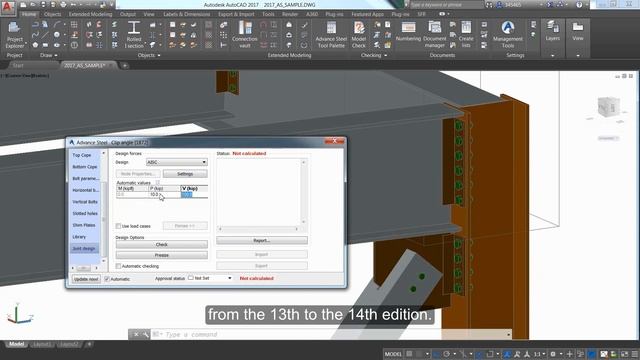Open the Layers panel button
640x360 pixels.
click(553, 31)
